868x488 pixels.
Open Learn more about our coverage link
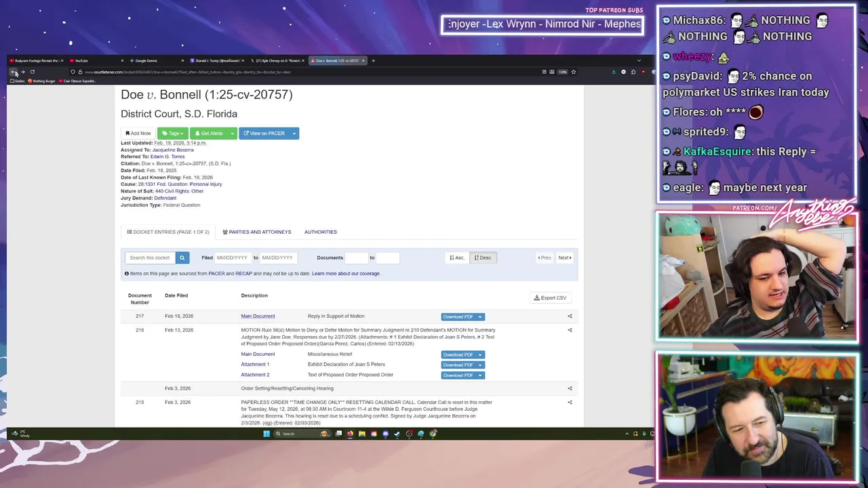(x=346, y=273)
